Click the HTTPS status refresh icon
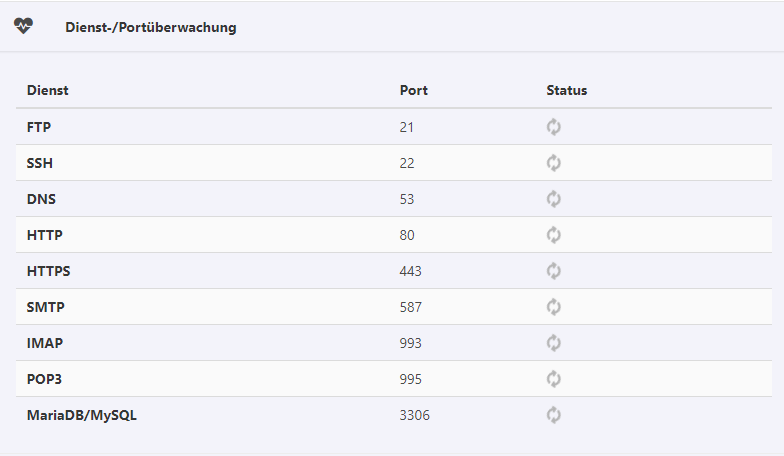The height and width of the screenshot is (456, 784). coord(554,271)
